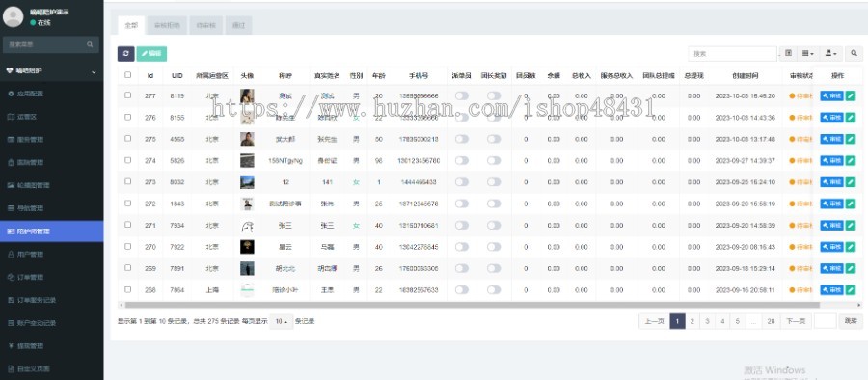Click the creation time 2023-09-27 14:39:37 cell

pos(746,161)
